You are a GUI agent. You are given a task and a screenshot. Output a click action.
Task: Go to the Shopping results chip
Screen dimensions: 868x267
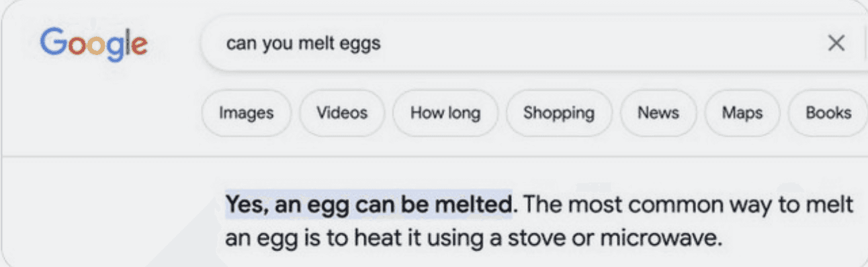(x=559, y=113)
